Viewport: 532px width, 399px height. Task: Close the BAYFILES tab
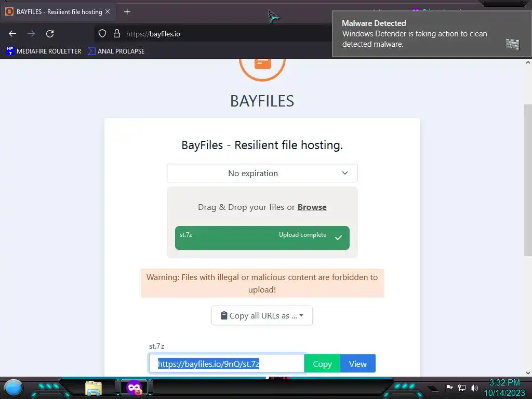108,11
